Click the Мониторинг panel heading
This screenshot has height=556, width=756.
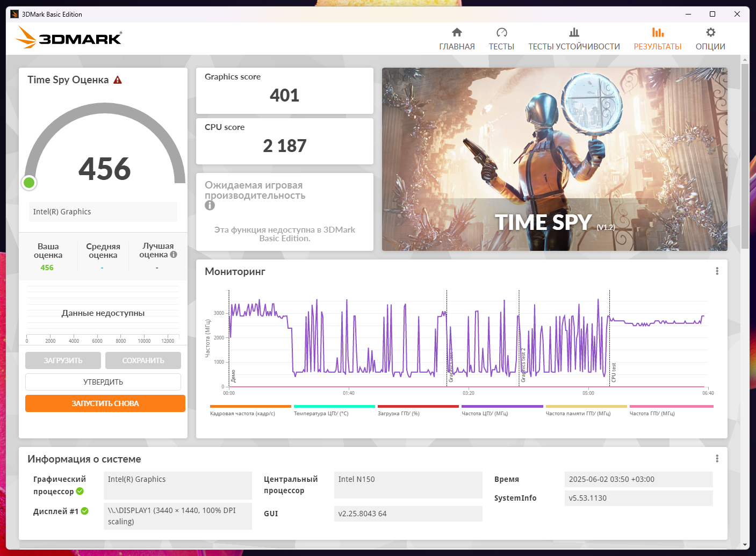pos(235,271)
